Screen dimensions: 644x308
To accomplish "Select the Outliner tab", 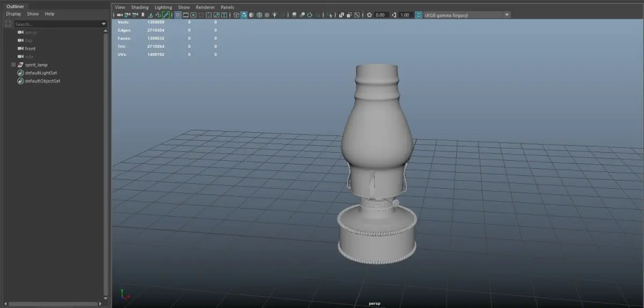I will 15,6.
